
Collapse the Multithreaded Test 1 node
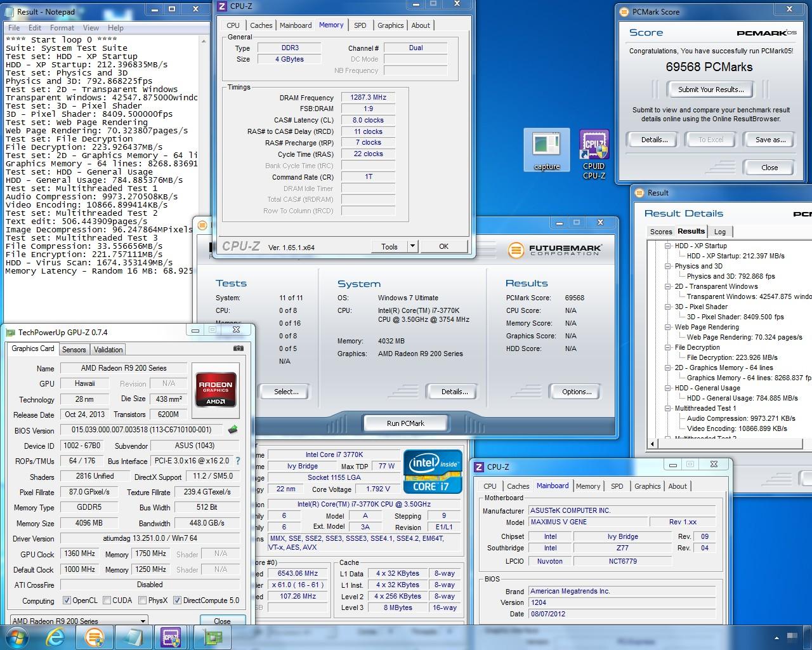point(667,408)
